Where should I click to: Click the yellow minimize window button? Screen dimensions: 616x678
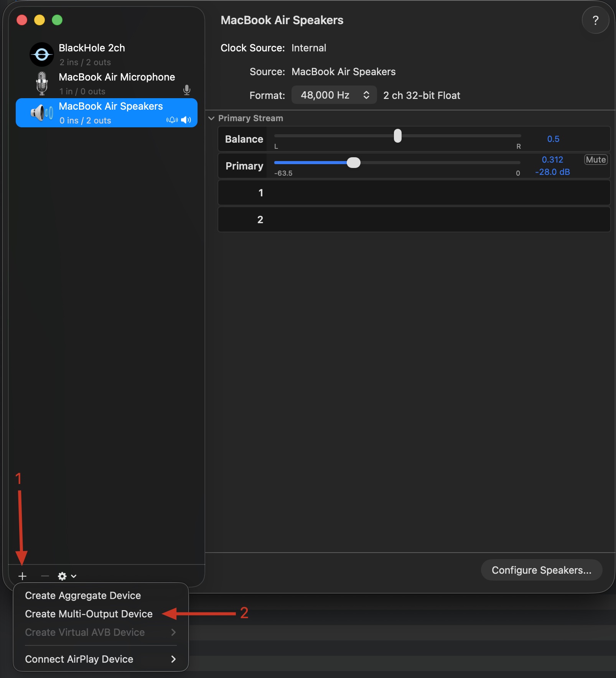click(x=40, y=20)
